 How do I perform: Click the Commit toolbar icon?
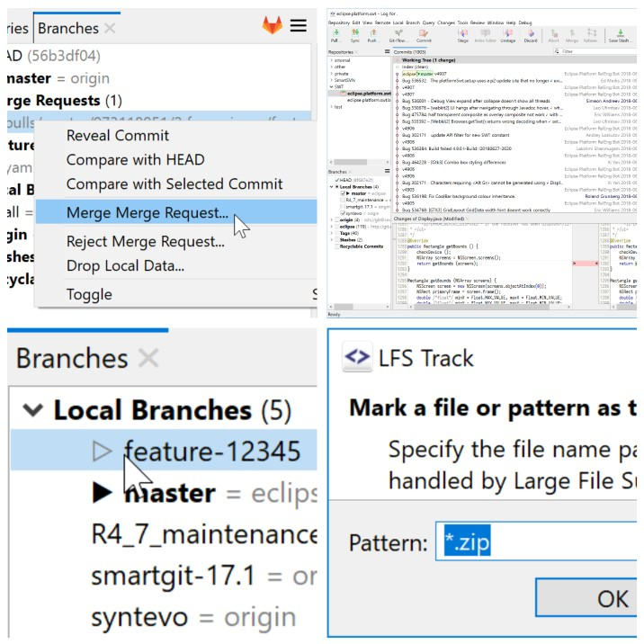click(424, 33)
